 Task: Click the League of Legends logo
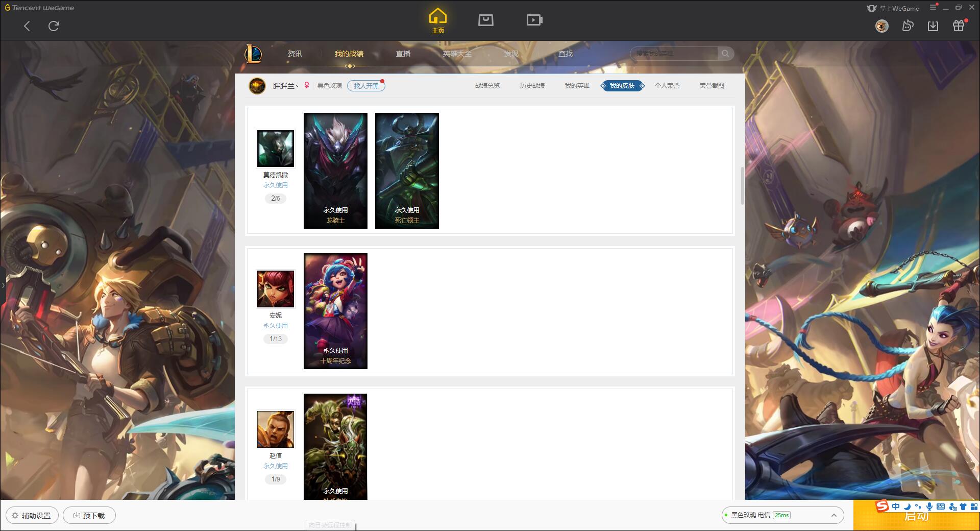(x=253, y=54)
